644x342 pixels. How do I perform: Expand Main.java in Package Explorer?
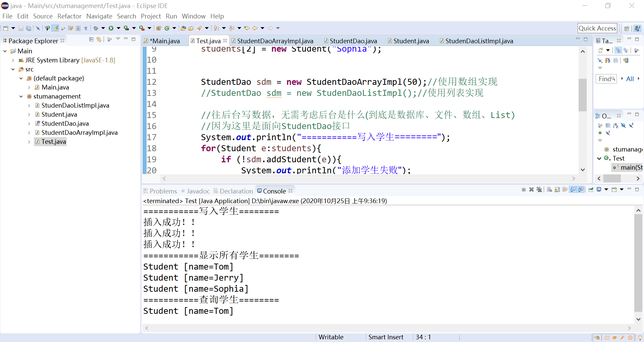30,87
